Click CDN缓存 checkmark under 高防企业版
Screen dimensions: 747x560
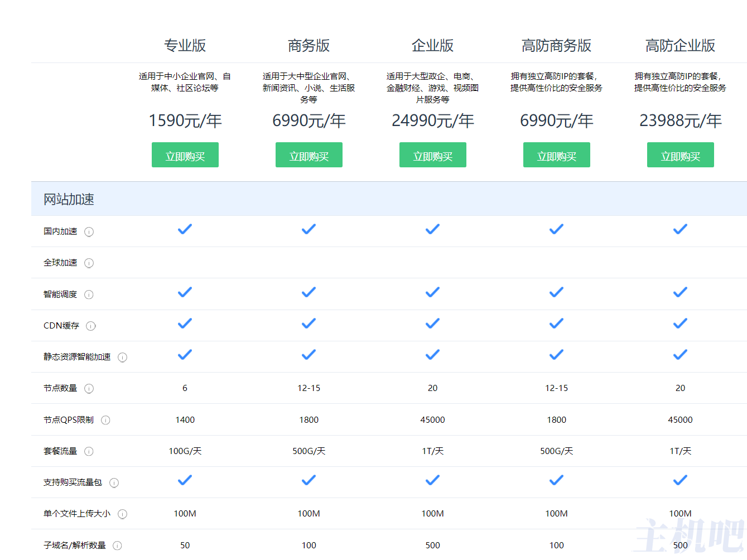(x=680, y=324)
